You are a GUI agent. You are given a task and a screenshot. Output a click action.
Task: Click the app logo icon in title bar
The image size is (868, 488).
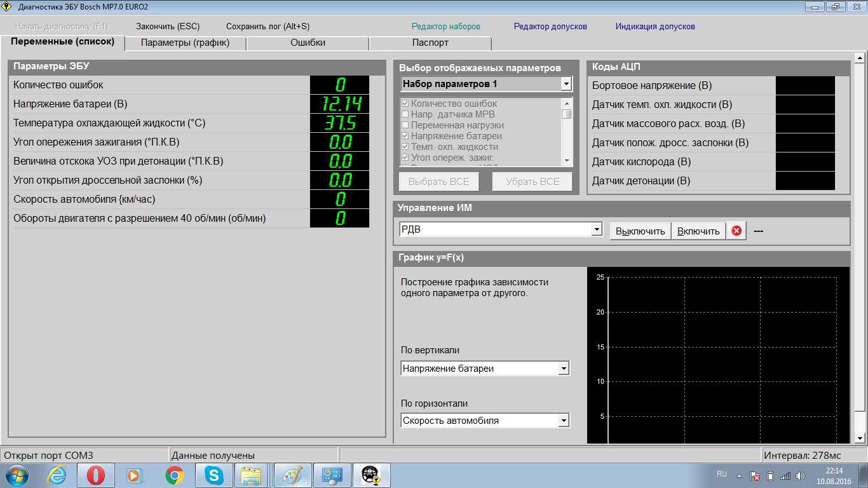coord(8,7)
